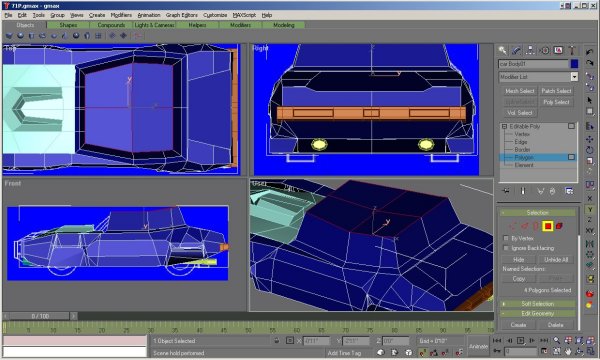Image resolution: width=600 pixels, height=360 pixels.
Task: Expand the Soft Selection rollout
Action: pos(537,304)
